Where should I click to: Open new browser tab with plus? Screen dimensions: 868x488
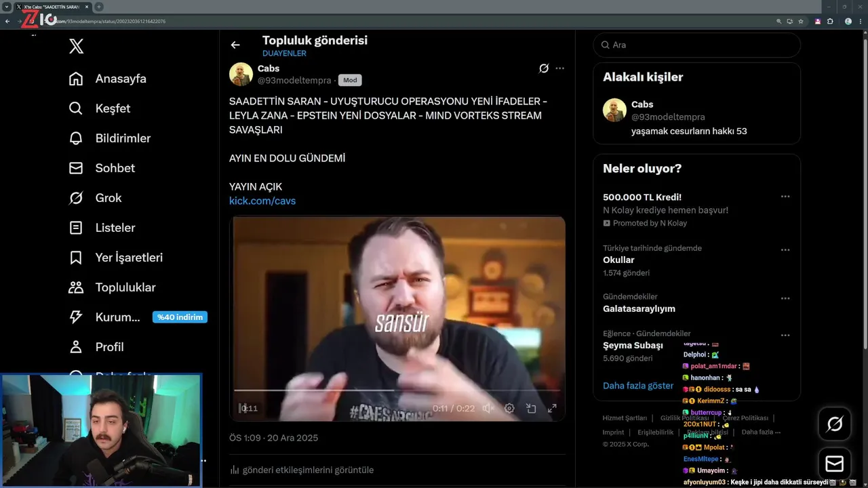click(x=99, y=7)
